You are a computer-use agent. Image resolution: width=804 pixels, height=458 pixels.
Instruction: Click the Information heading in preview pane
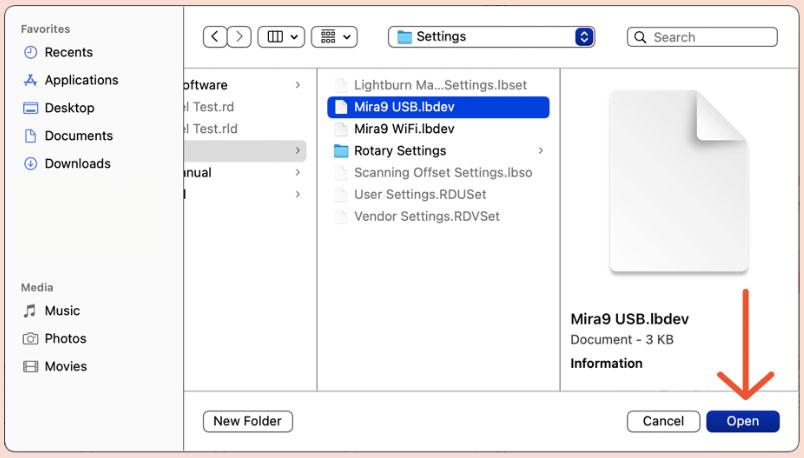tap(606, 363)
